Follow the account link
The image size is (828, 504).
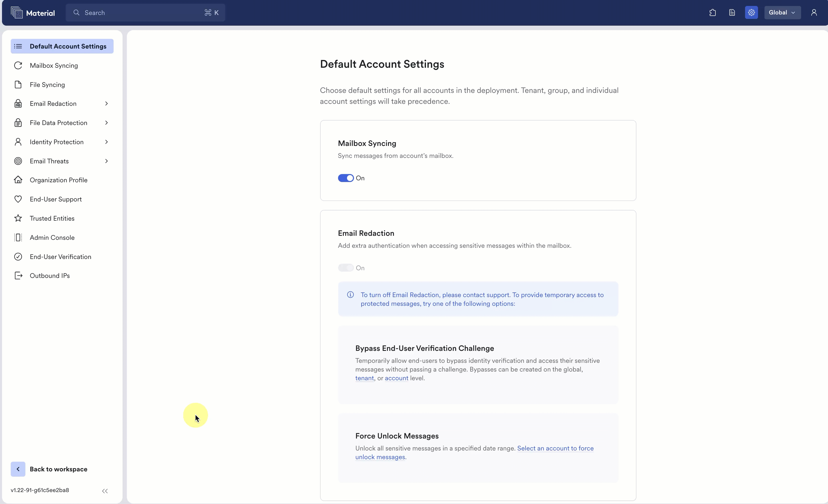(397, 378)
